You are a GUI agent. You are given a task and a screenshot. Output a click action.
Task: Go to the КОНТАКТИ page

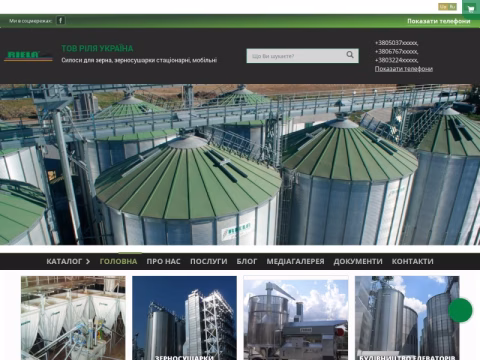pyautogui.click(x=413, y=261)
